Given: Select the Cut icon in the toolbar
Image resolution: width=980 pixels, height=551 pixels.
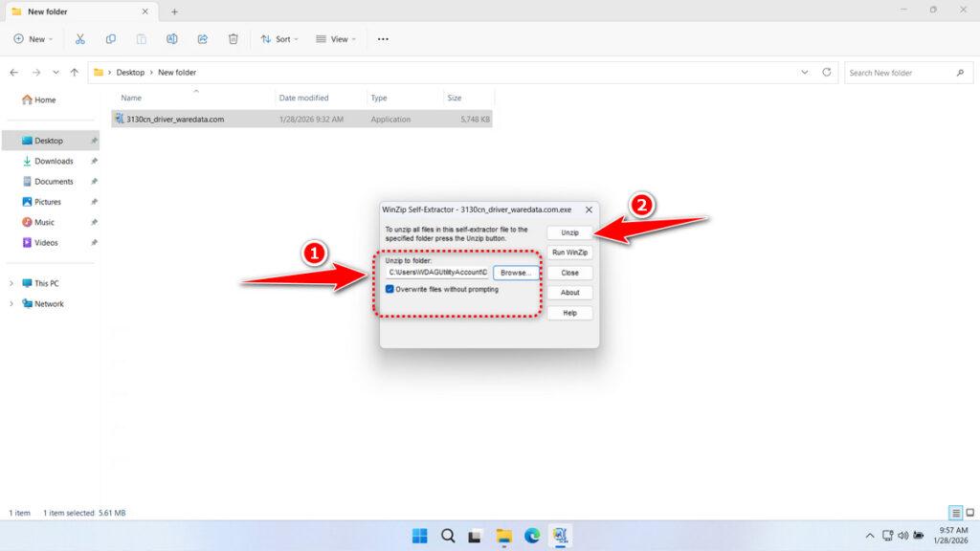Looking at the screenshot, I should click(x=80, y=38).
